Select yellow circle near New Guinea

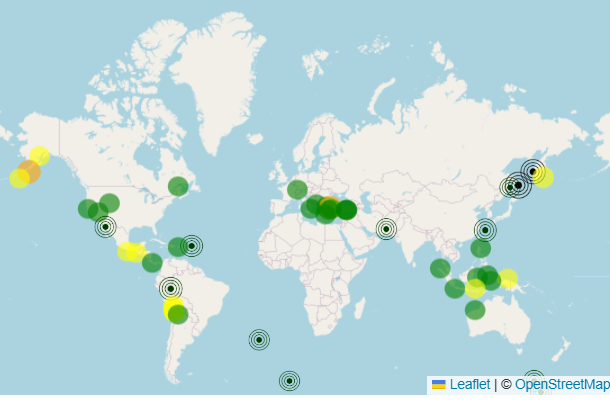click(x=508, y=279)
